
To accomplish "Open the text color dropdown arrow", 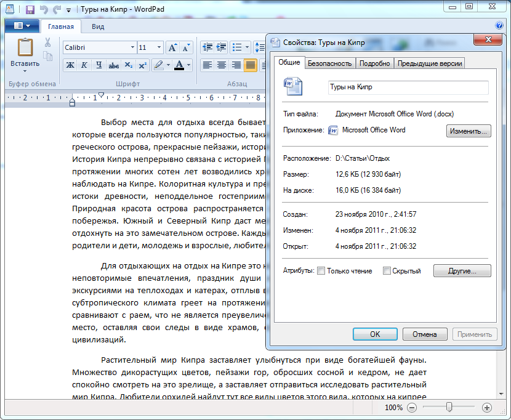I will pos(188,65).
